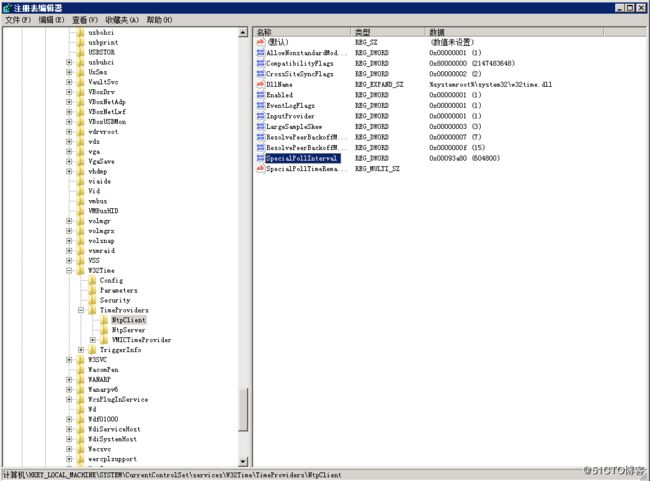The width and height of the screenshot is (650, 481).
Task: Select the Wdf01000 key
Action: pos(103,419)
